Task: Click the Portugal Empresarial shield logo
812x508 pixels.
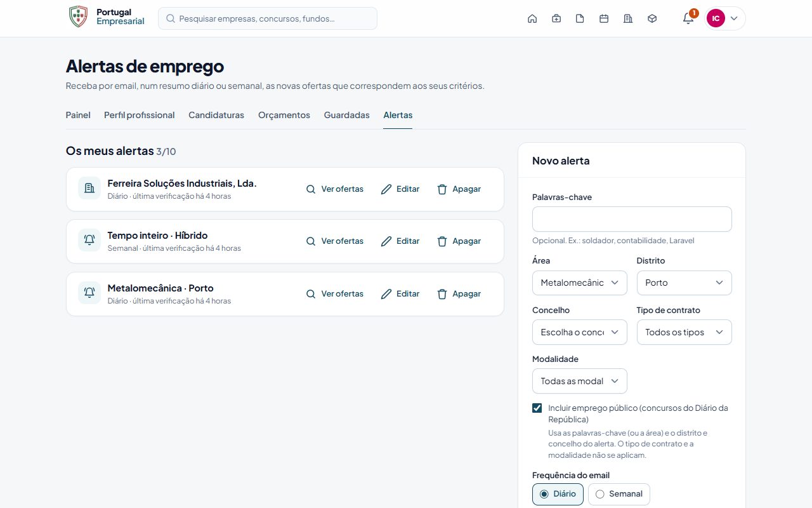Action: tap(78, 17)
